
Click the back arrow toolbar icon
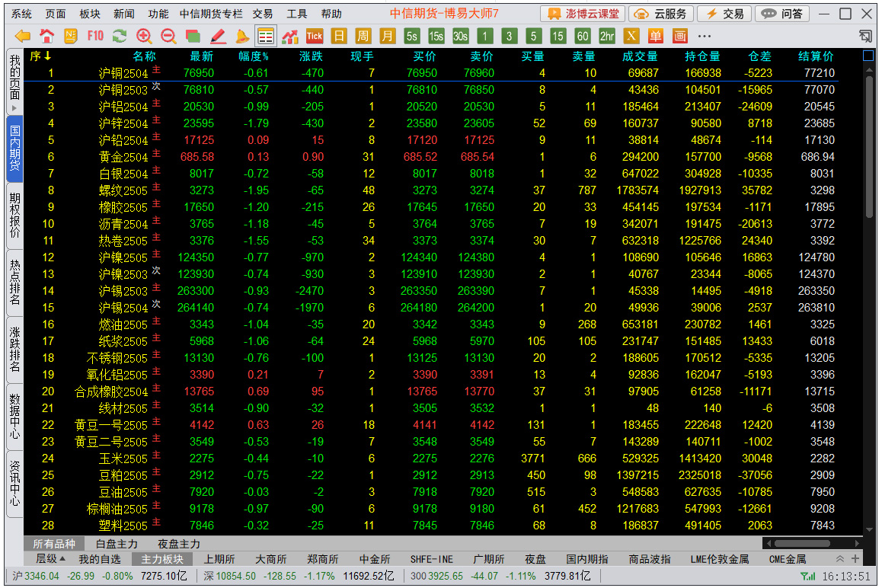23,37
